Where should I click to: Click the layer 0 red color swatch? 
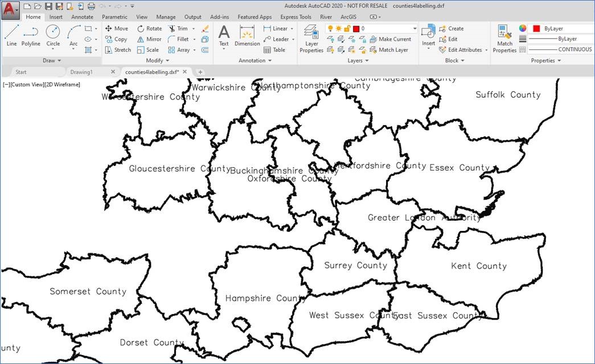356,28
